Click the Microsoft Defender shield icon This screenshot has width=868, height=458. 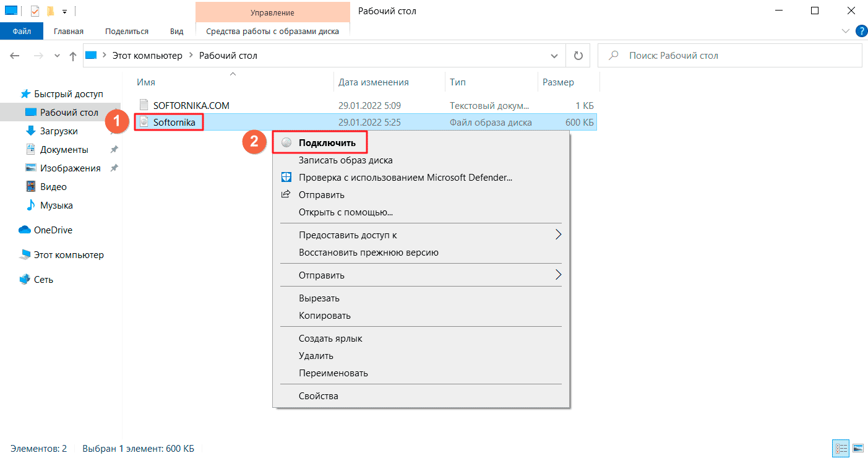coord(286,177)
